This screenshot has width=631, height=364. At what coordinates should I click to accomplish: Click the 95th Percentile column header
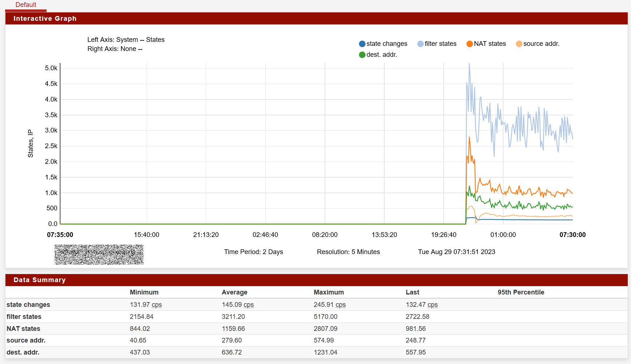(521, 292)
